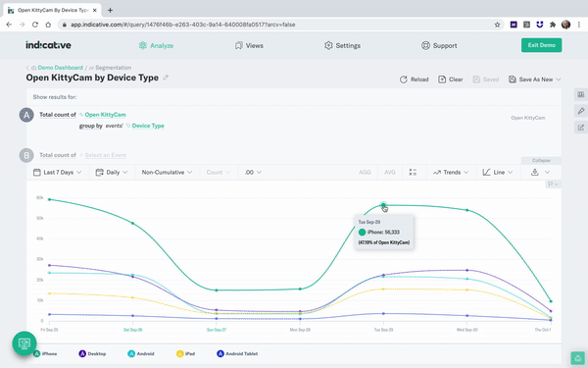Open the .00 decimal format dropdown
Image resolution: width=588 pixels, height=368 pixels.
tap(253, 173)
